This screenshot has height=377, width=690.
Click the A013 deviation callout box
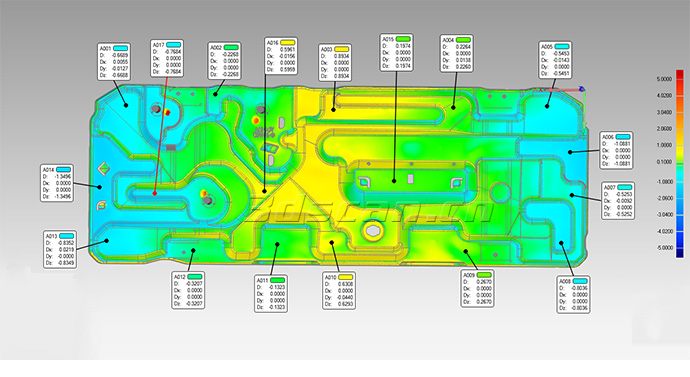pyautogui.click(x=60, y=249)
